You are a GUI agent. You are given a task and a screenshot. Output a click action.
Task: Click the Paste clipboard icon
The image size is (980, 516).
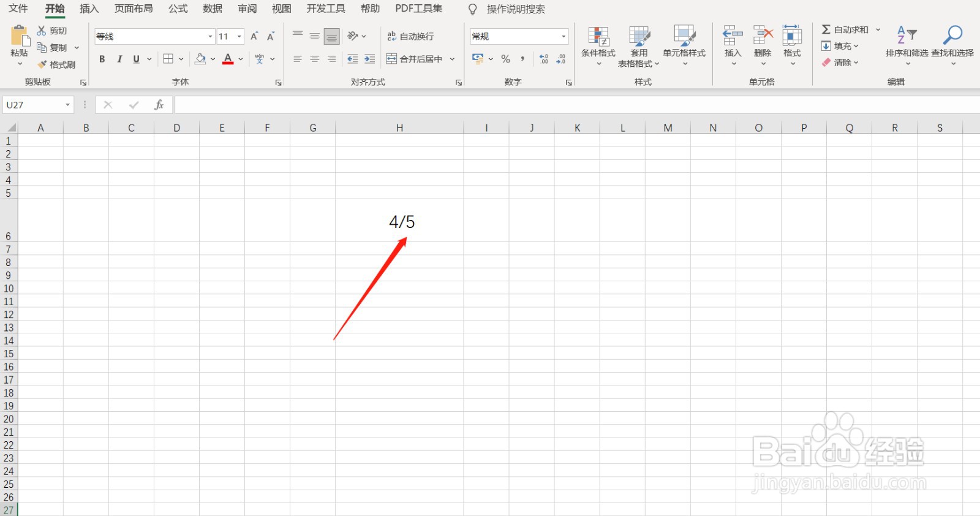coord(20,36)
